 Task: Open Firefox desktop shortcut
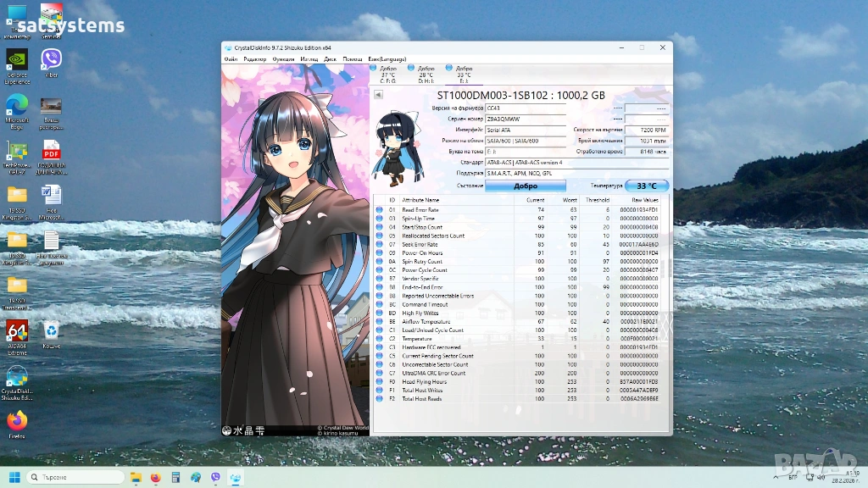click(17, 424)
